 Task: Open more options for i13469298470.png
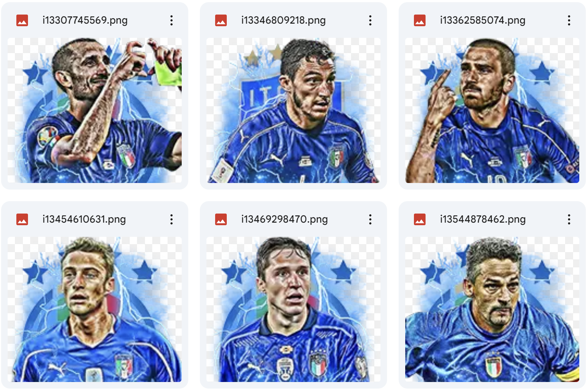point(370,219)
